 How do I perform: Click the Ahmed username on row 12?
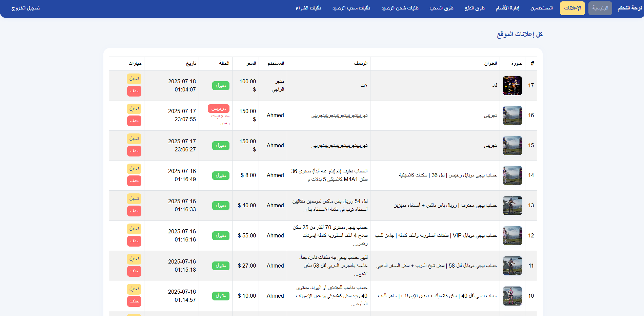275,235
